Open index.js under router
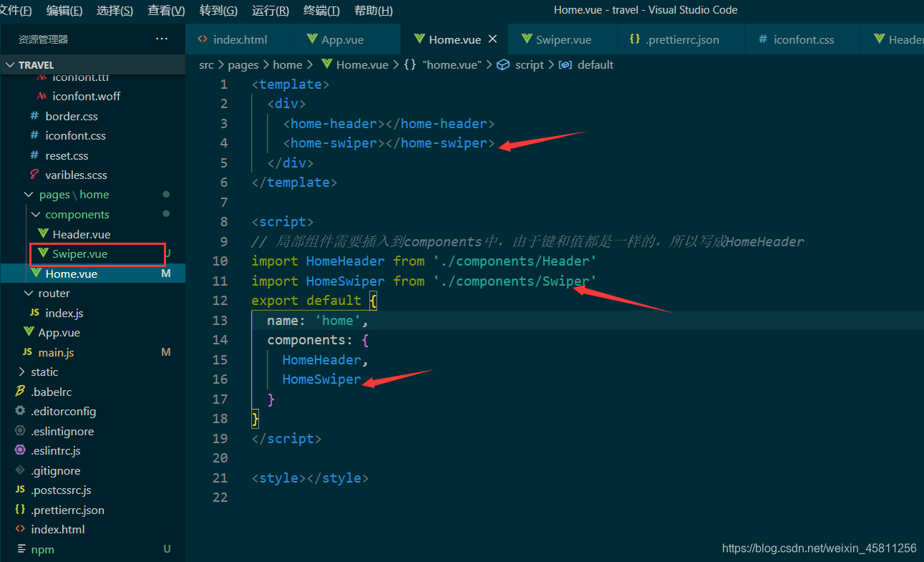 pos(64,313)
